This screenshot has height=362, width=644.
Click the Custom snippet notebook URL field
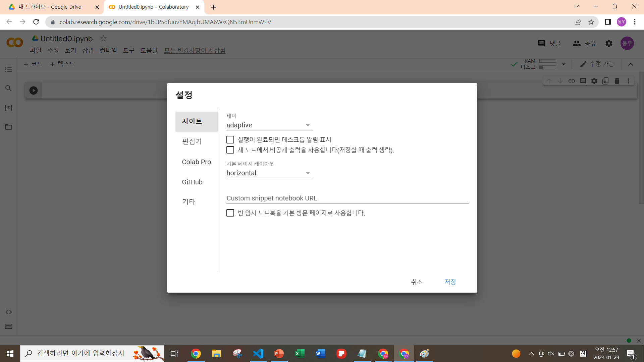[x=347, y=198]
